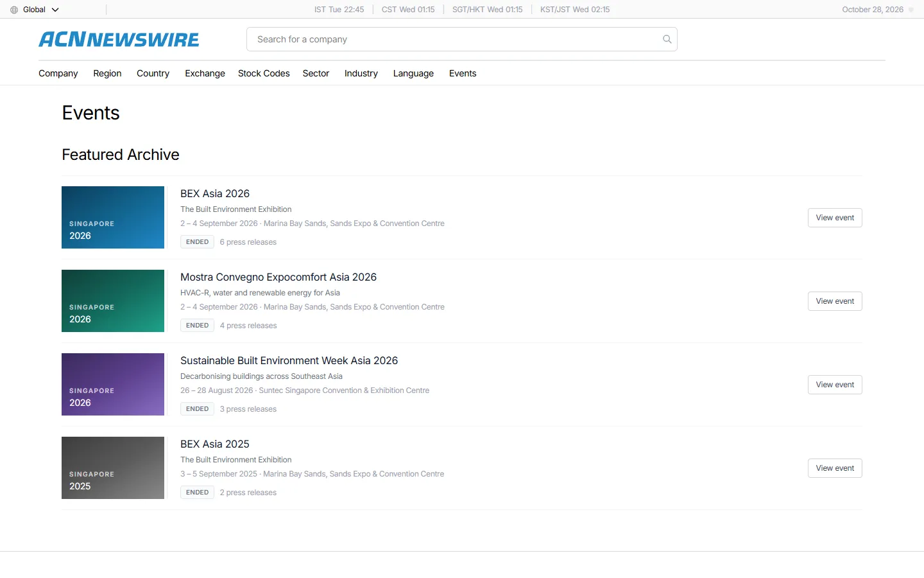
Task: Click the '6 press releases' text
Action: [248, 242]
